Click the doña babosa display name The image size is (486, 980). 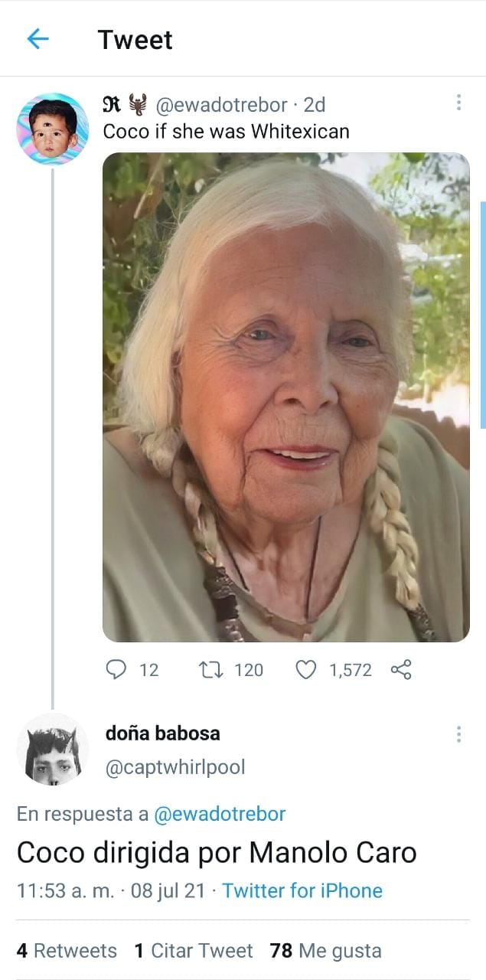click(162, 733)
